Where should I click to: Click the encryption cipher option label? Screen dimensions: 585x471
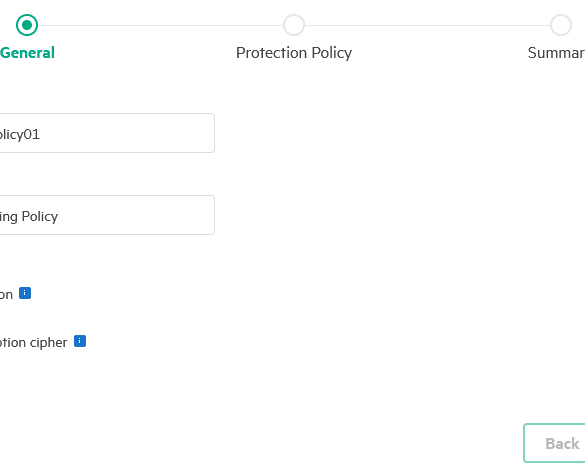[x=34, y=343]
